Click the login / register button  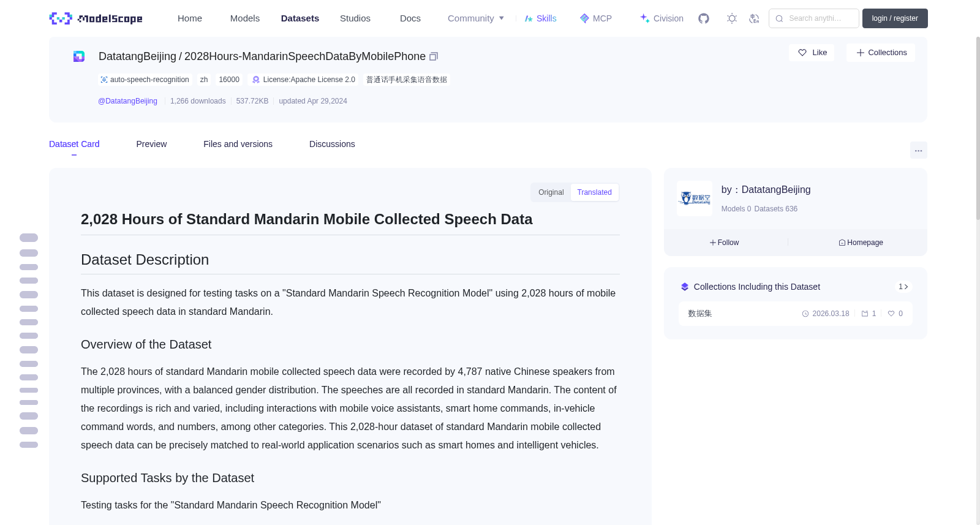[x=895, y=18]
